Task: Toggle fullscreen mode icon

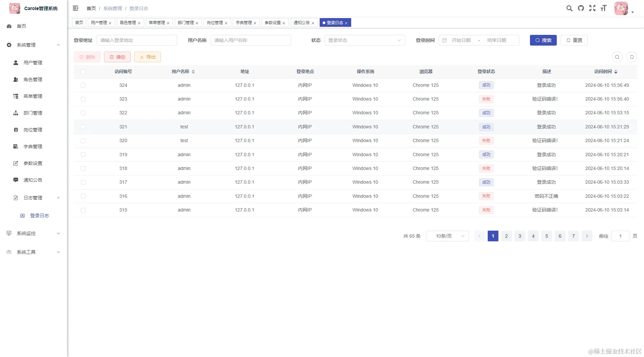Action: (x=592, y=8)
